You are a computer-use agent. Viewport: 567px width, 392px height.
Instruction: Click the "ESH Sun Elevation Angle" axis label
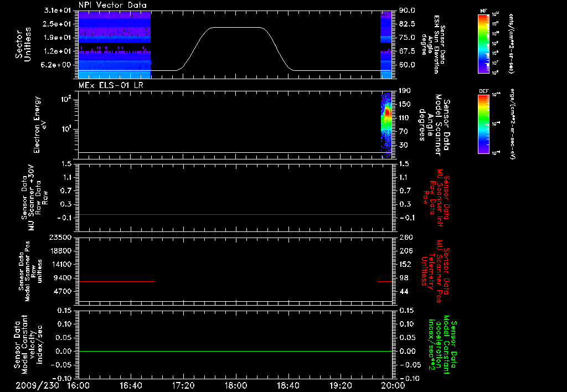(433, 44)
